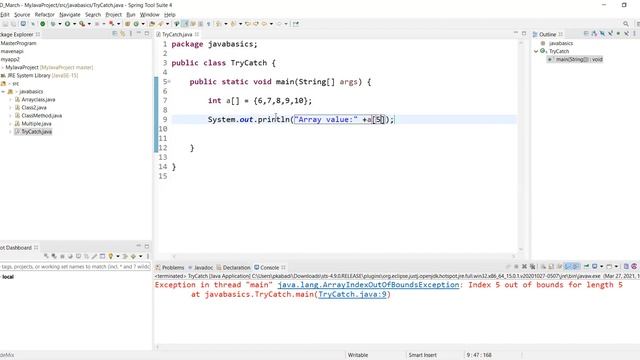Open the External Tools dropdown arrow

click(x=89, y=24)
